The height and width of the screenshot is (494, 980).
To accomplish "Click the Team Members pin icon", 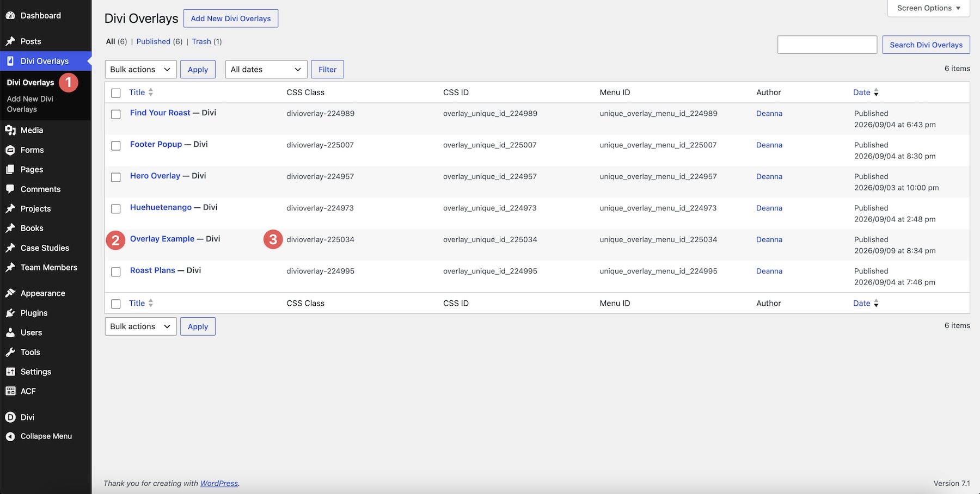I will pyautogui.click(x=10, y=267).
